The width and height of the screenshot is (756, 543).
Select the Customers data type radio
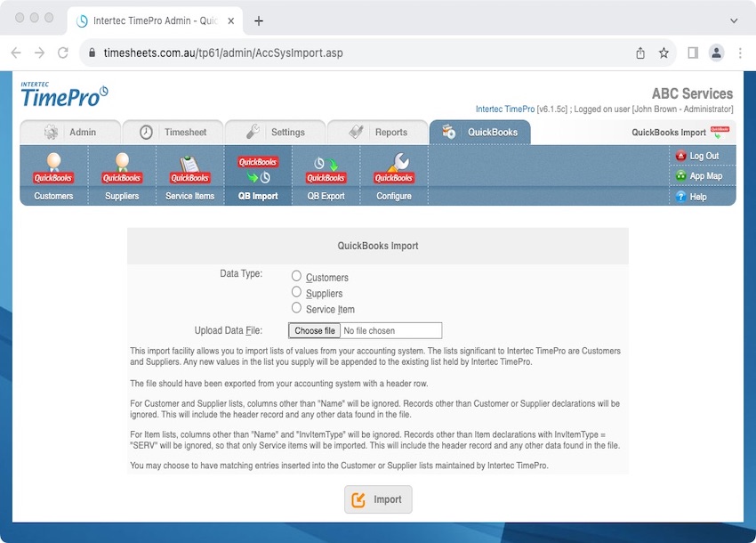[x=296, y=276]
